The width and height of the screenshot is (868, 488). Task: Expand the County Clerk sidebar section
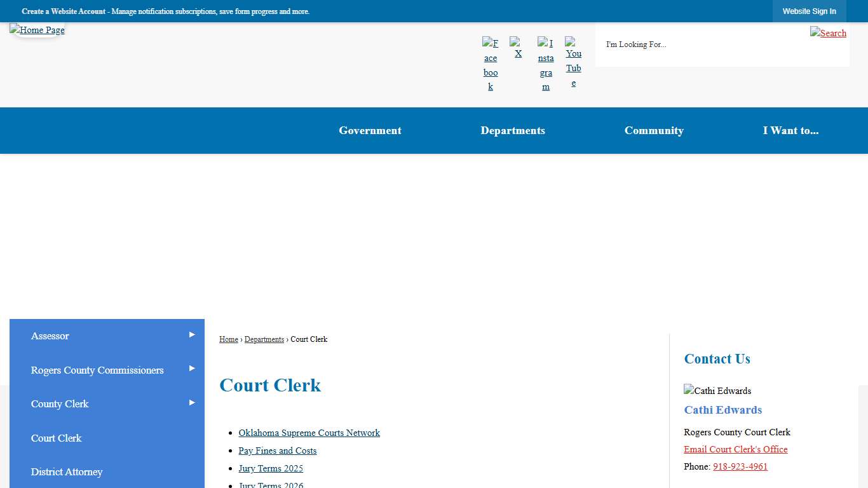(x=191, y=402)
